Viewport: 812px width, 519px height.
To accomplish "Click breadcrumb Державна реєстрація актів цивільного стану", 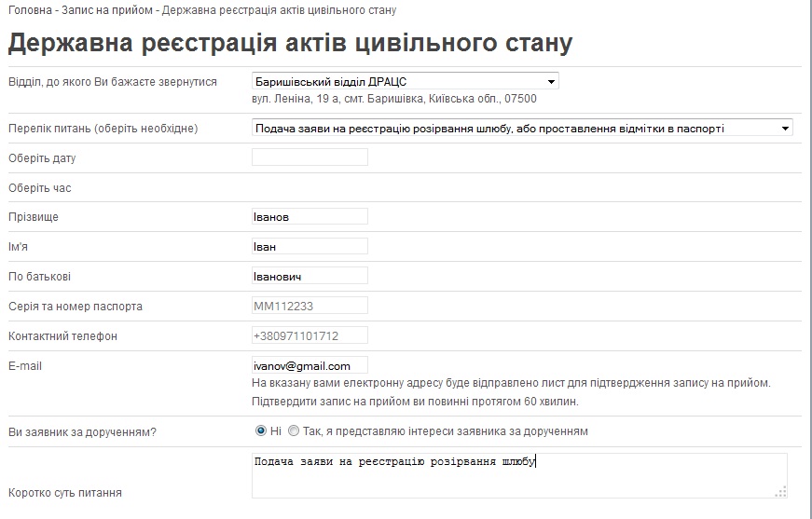I will 279,10.
